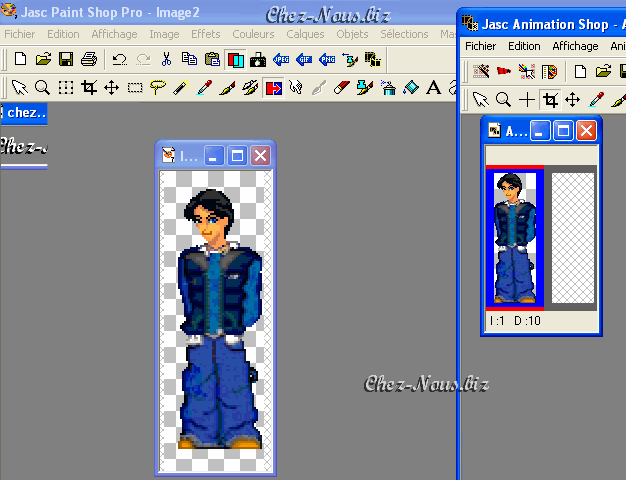Select the Mover tool in Paint Shop Pro
Viewport: 626px width, 480px height.
pyautogui.click(x=111, y=87)
